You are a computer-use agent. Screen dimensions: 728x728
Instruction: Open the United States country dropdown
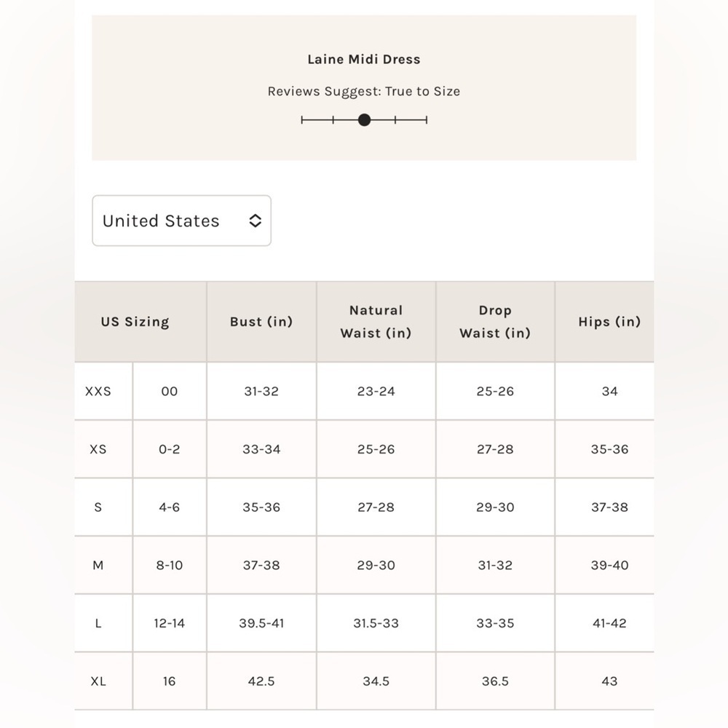click(x=181, y=221)
